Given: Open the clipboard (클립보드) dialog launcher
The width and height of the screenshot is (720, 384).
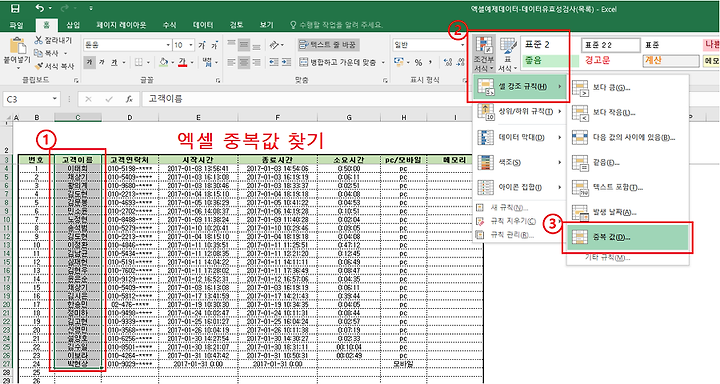Looking at the screenshot, I should pyautogui.click(x=76, y=80).
